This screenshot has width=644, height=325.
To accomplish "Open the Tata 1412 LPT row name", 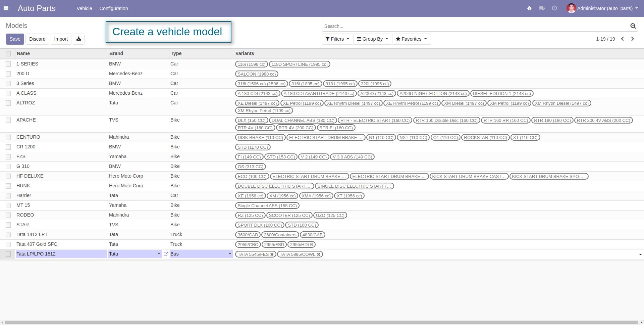I will point(32,234).
